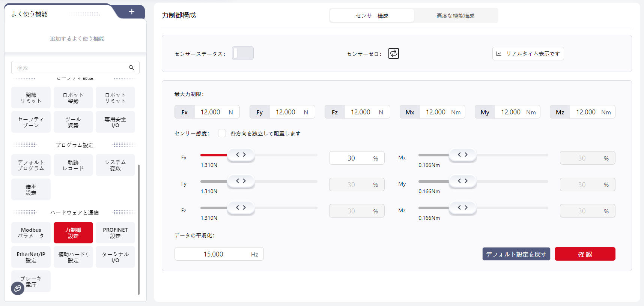Click restore default settings button

pos(516,254)
